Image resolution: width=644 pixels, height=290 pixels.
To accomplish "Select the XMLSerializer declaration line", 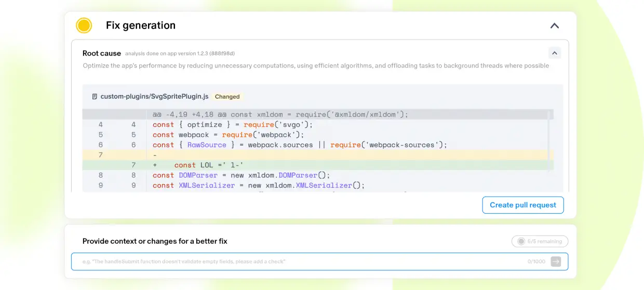I will point(318,186).
